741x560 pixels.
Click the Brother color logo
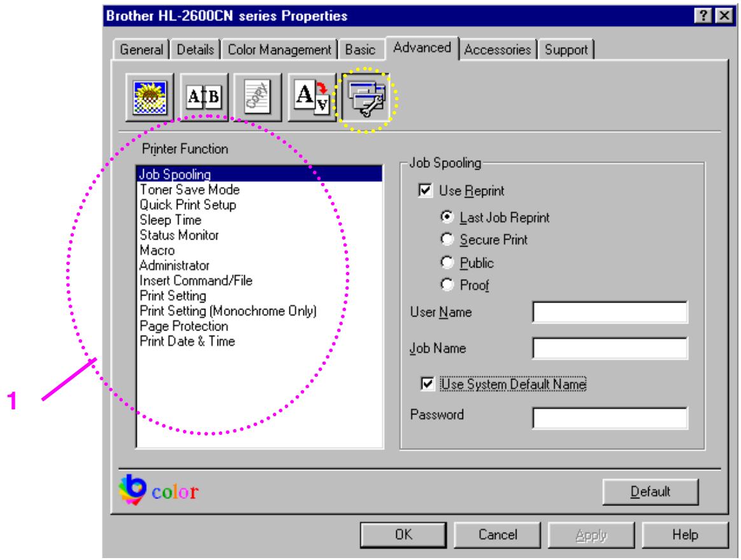pyautogui.click(x=159, y=491)
